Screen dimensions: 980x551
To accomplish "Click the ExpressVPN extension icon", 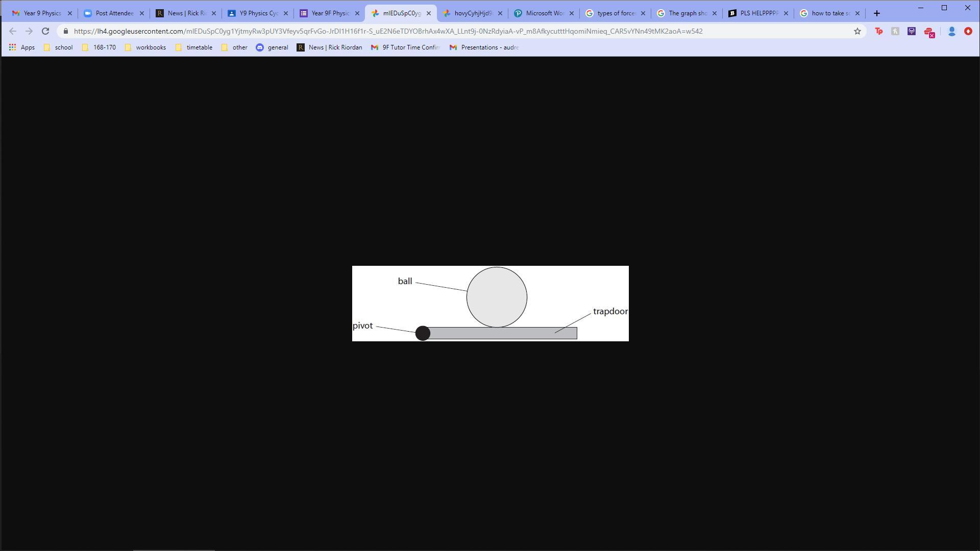I will click(x=929, y=32).
